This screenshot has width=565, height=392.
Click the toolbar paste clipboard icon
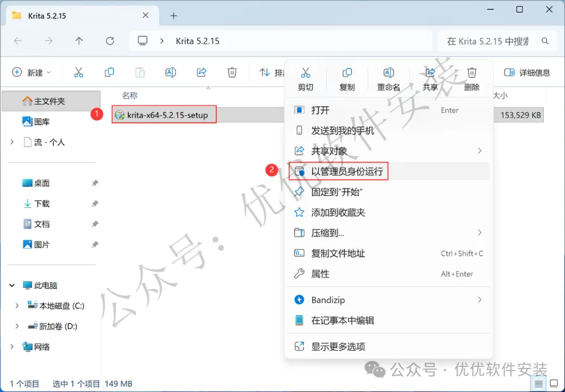pyautogui.click(x=140, y=72)
